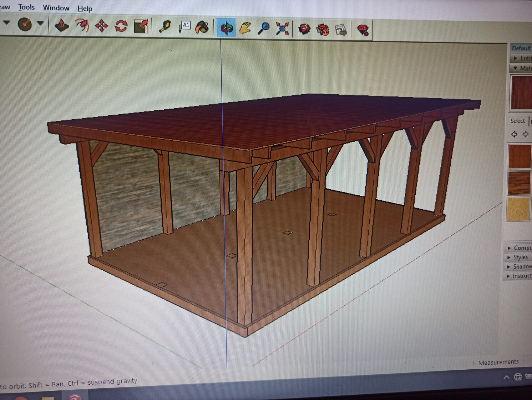Select the Paint Bucket tool
Screen dimensions: 532x400
click(x=202, y=27)
